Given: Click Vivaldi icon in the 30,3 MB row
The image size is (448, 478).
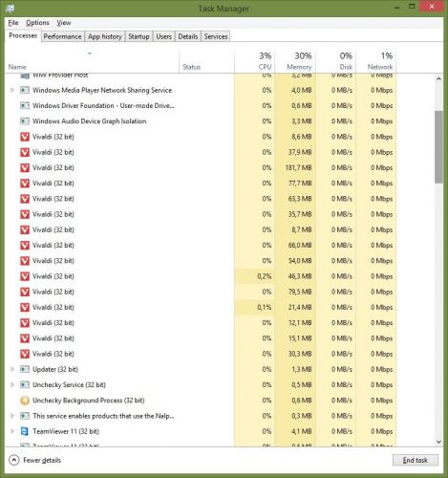Looking at the screenshot, I should point(25,354).
